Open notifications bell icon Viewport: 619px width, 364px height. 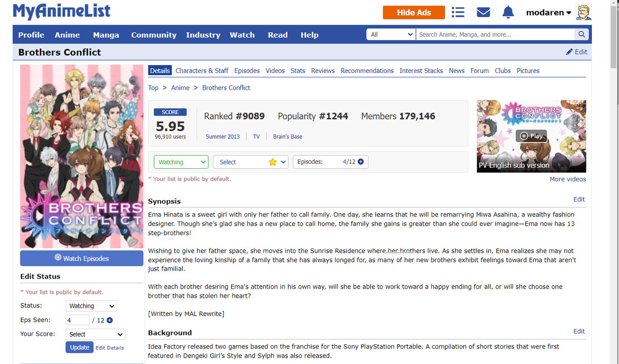click(x=508, y=12)
